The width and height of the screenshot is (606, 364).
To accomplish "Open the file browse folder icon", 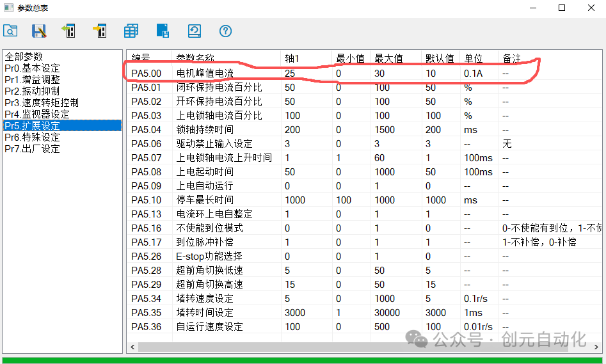I will 10,31.
